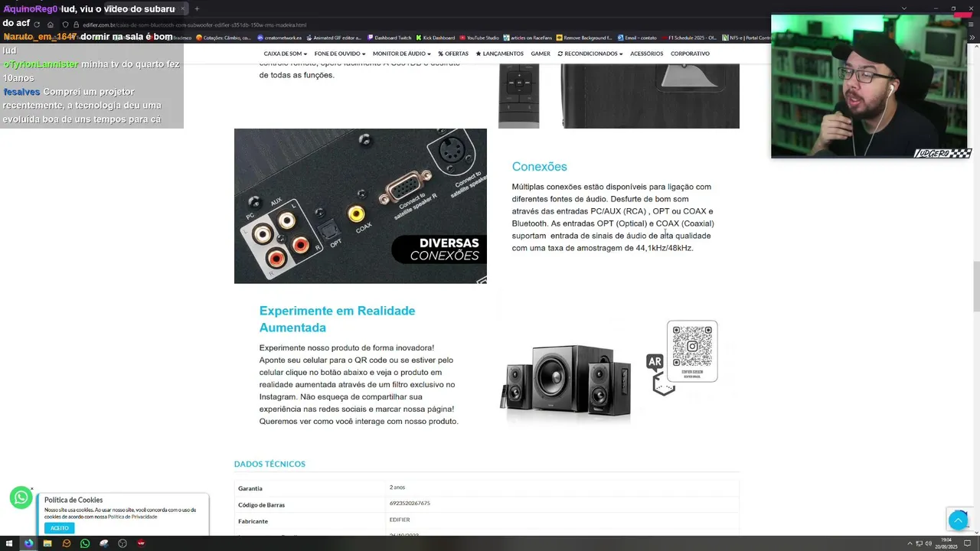
Task: Open the F1 Schedule 2025 bookmark
Action: (x=689, y=37)
